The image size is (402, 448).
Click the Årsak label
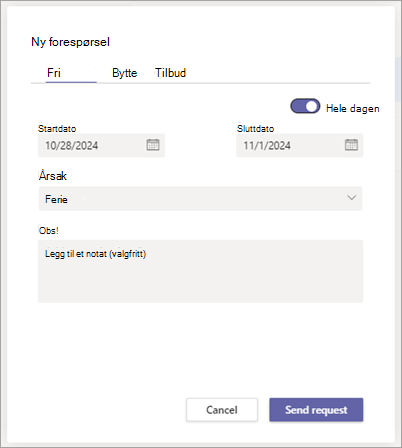[x=53, y=176]
